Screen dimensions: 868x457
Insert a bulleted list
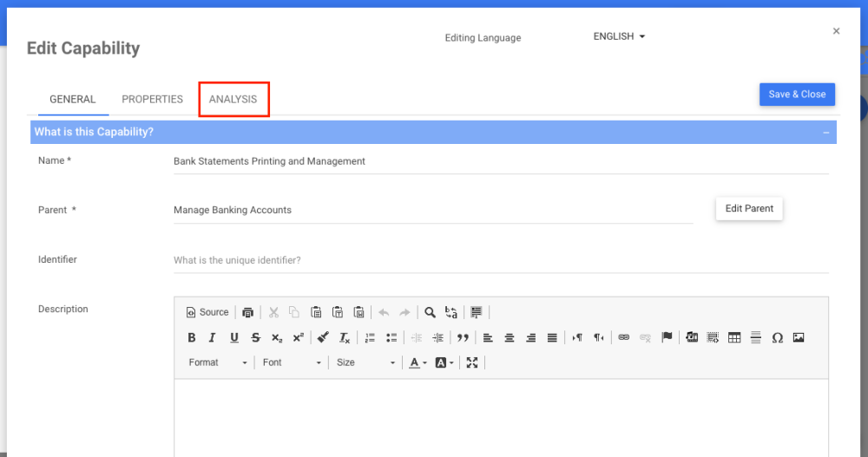[391, 337]
